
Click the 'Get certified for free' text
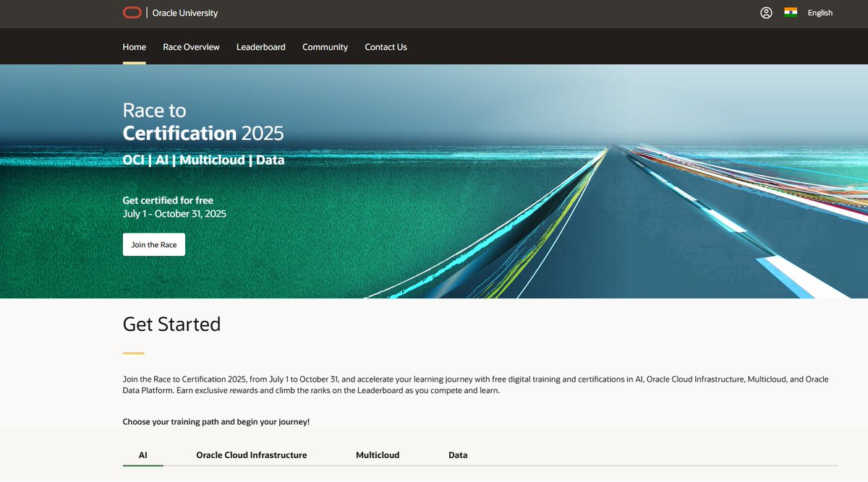pyautogui.click(x=168, y=200)
